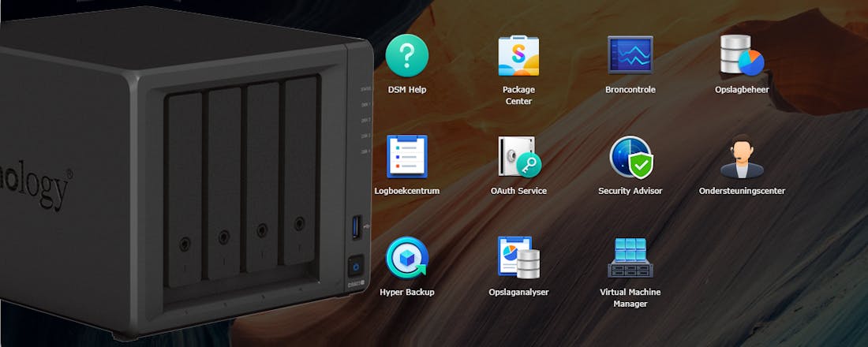
Task: Click the 'Opslaganalyser' label text
Action: (x=518, y=293)
